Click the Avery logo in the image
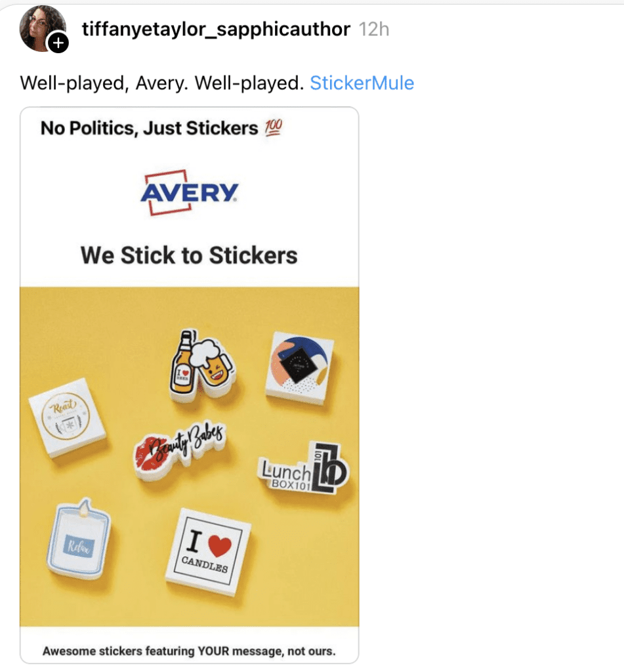 [188, 193]
